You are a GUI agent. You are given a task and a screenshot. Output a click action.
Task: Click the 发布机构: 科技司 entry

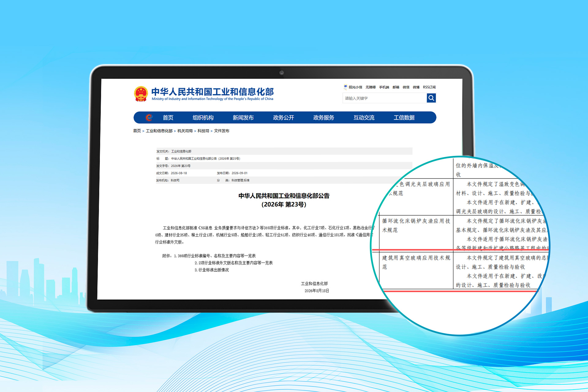168,180
